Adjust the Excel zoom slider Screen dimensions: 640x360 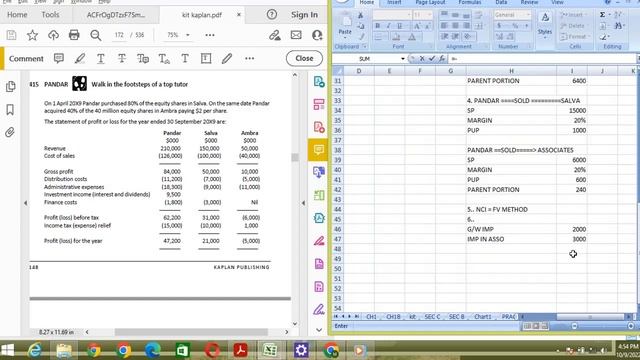(602, 326)
